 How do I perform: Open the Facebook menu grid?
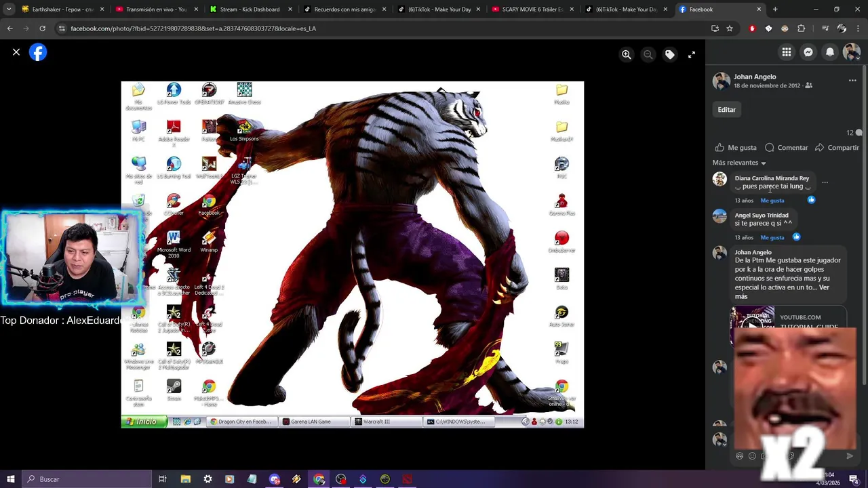[787, 52]
